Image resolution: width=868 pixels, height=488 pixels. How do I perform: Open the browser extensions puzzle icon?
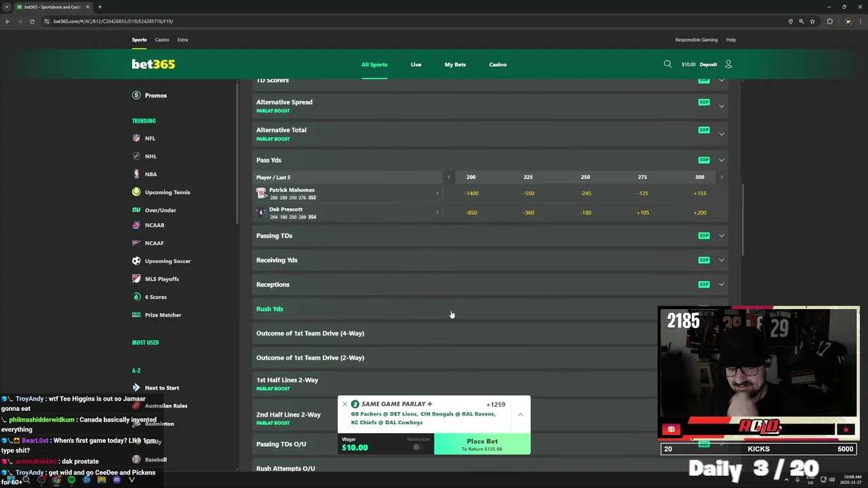829,21
